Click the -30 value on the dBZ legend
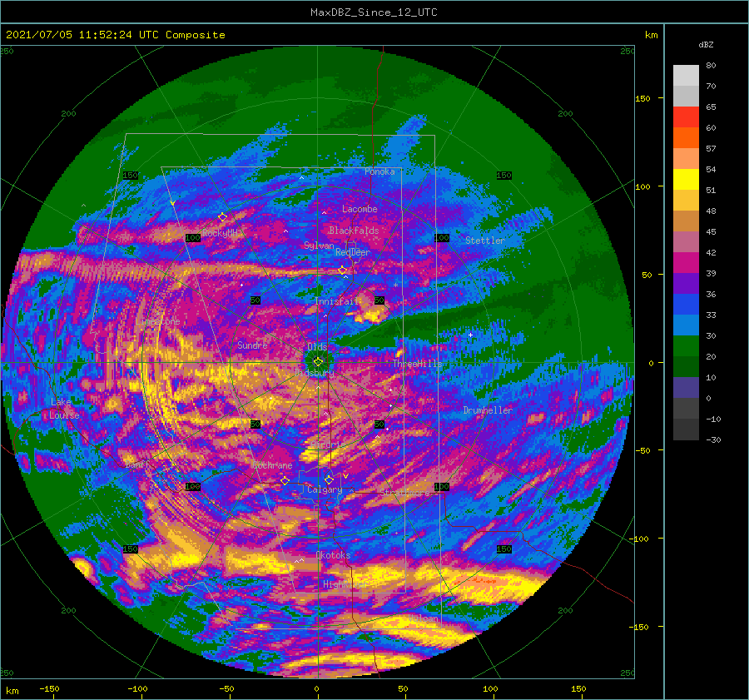 click(713, 439)
